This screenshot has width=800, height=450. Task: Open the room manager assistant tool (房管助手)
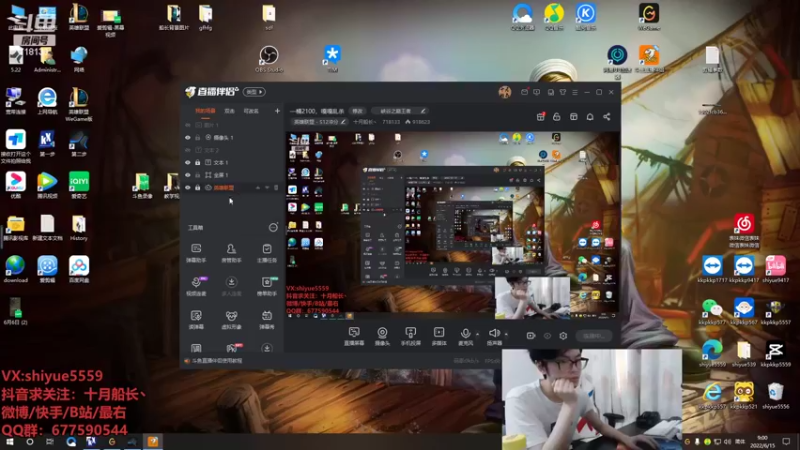click(x=231, y=253)
